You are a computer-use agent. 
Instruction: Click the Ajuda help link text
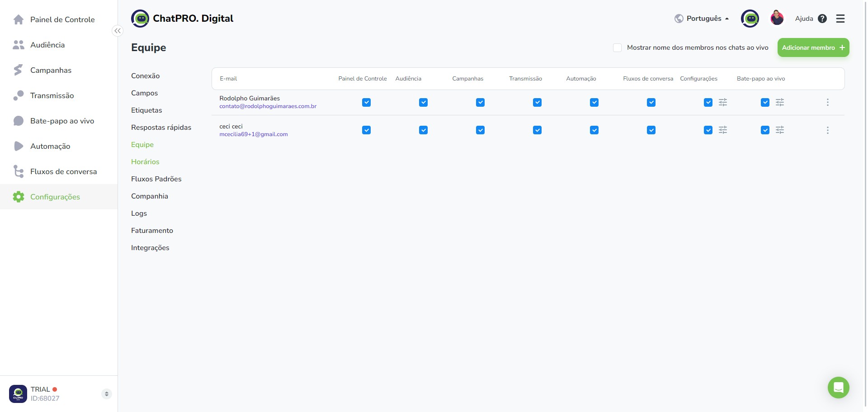pos(804,19)
